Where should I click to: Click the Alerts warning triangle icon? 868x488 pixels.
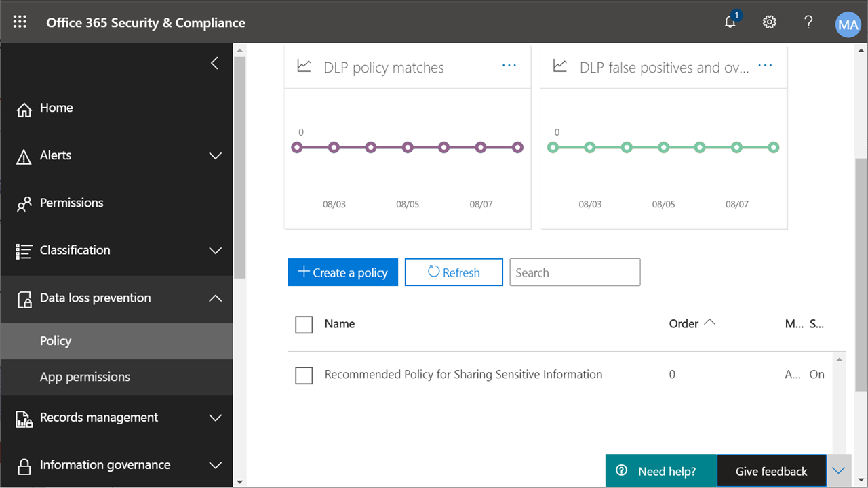(24, 157)
